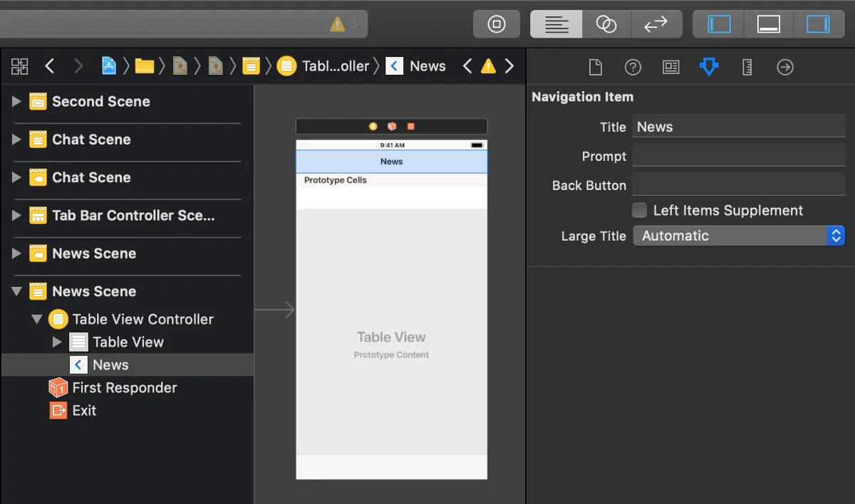Viewport: 855px width, 504px height.
Task: Show the Version editor
Action: click(655, 24)
